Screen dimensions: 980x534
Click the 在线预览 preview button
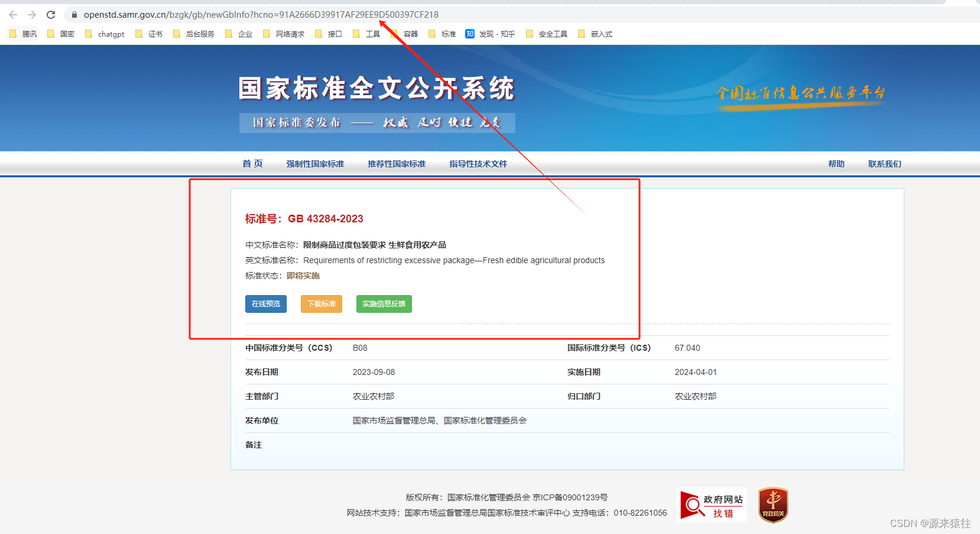click(x=265, y=304)
